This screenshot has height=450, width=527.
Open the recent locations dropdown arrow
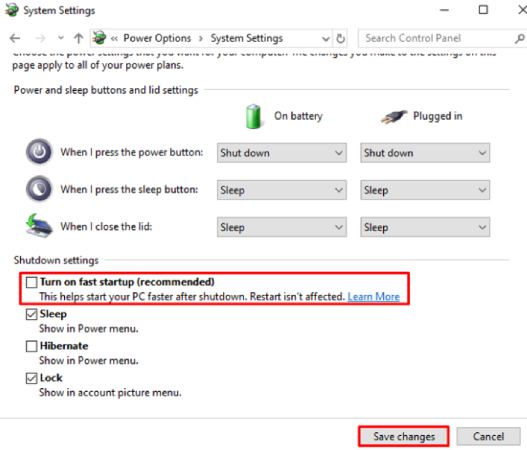pyautogui.click(x=60, y=38)
